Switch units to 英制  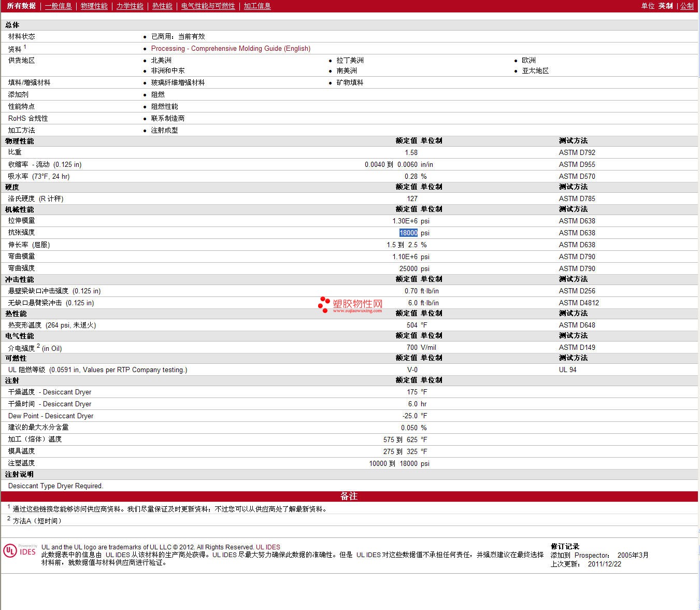click(x=665, y=6)
